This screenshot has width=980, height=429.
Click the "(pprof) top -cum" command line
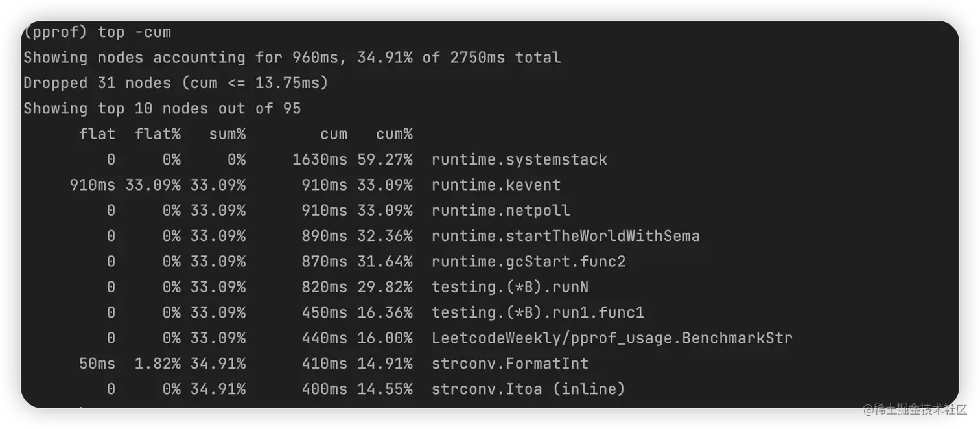point(97,32)
